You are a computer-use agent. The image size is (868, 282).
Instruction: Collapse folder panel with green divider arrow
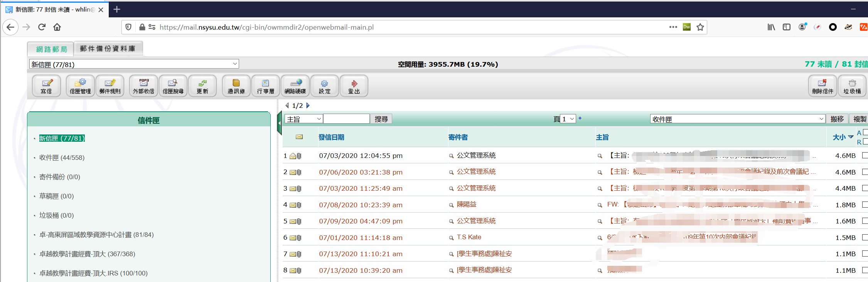pos(280,123)
